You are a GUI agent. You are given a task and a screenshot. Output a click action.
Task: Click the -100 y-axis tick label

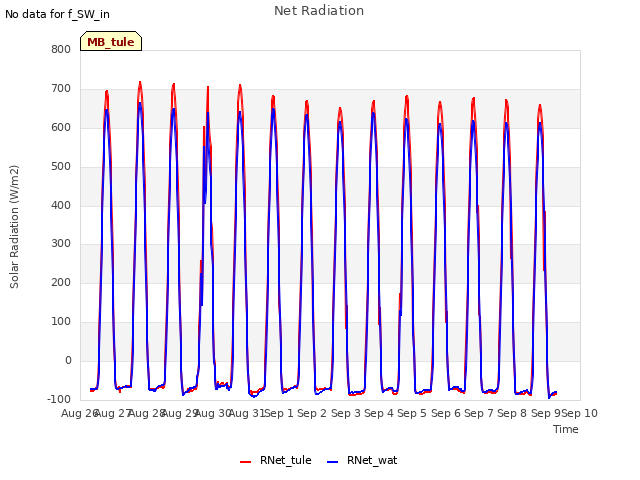point(59,399)
